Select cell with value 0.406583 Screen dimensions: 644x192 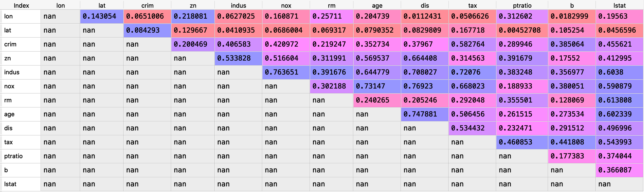pyautogui.click(x=238, y=44)
